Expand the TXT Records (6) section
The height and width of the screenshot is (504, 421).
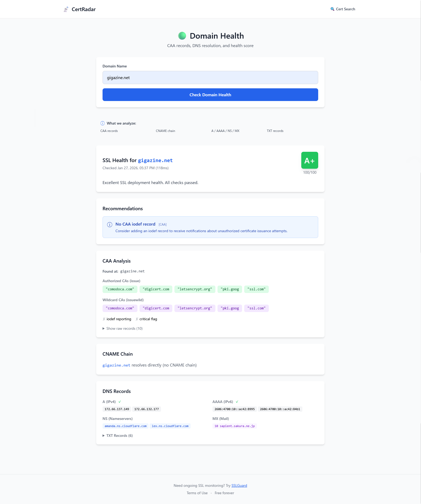click(x=118, y=436)
